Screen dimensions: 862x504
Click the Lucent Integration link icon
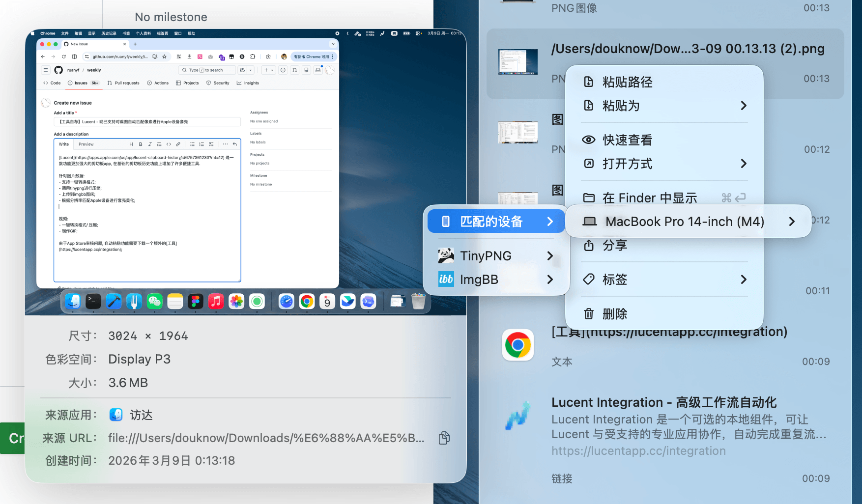point(517,416)
